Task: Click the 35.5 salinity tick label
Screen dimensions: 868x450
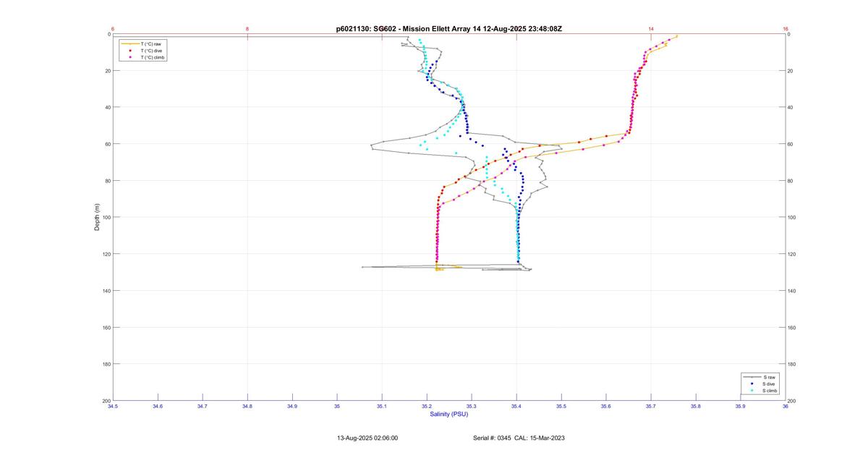Action: coord(561,407)
